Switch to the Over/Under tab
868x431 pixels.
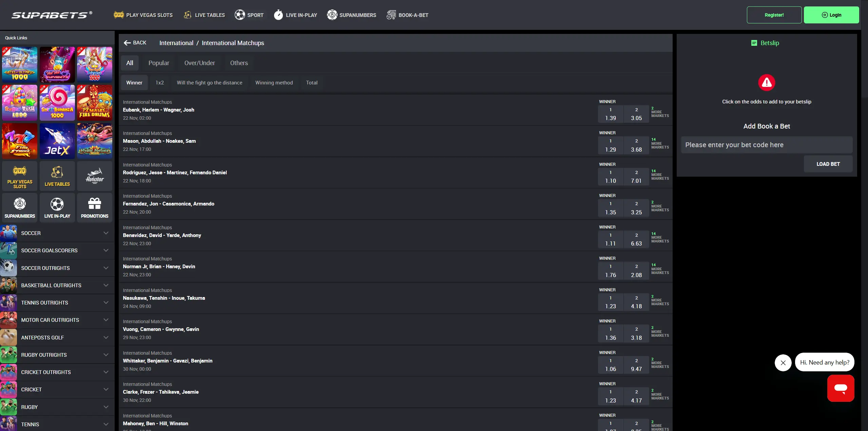coord(199,63)
